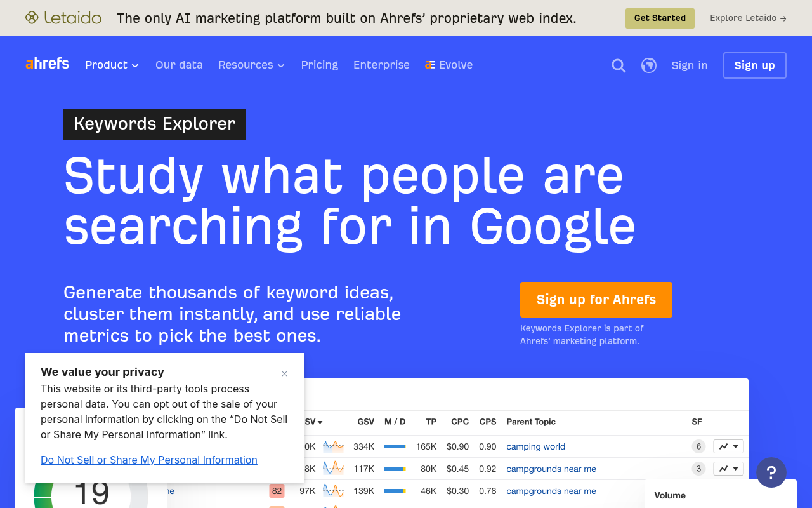Open the Evolve link
Screen dimensions: 812x508
click(449, 65)
